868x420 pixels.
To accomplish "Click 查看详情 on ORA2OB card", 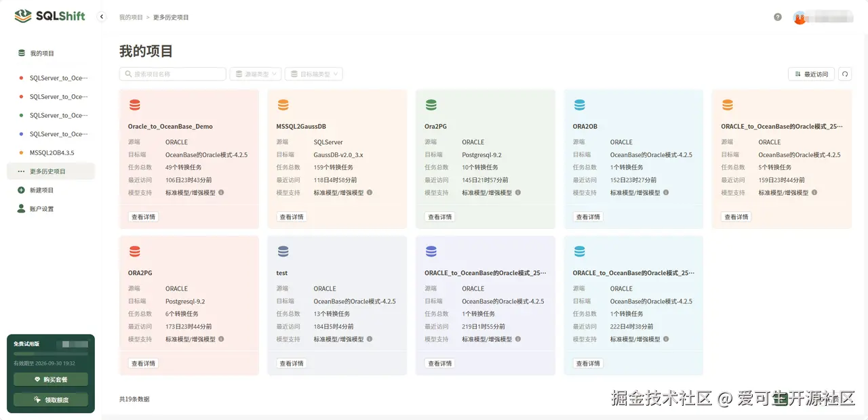I will [588, 217].
